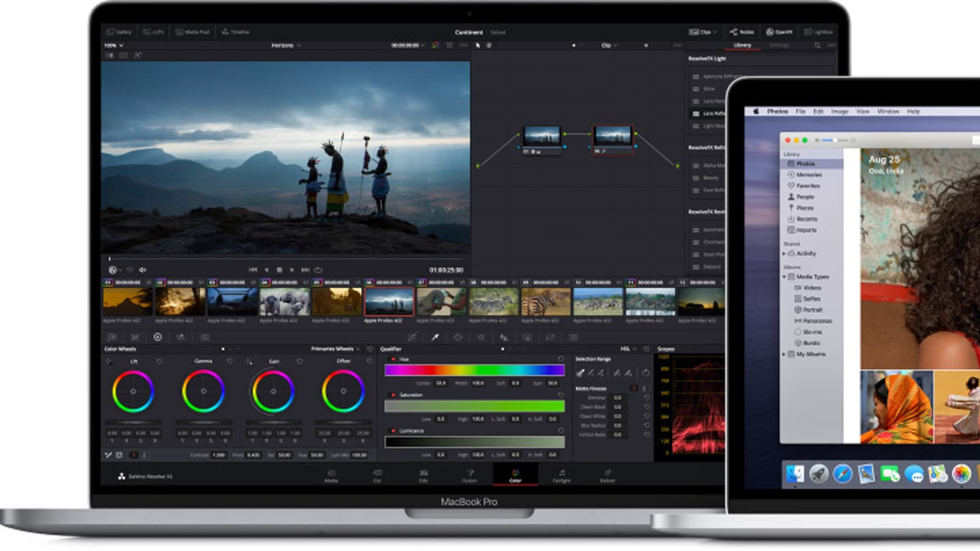Collapse the Media Types group in Photos
Image resolution: width=980 pixels, height=551 pixels.
coord(784,277)
